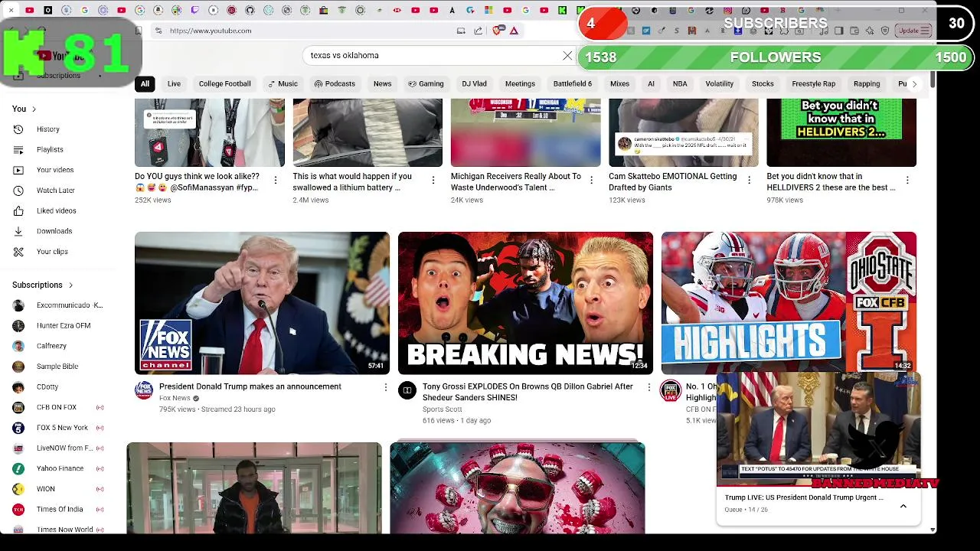
Task: Open Cam Skattebo EMOTIONAL short title
Action: [673, 181]
